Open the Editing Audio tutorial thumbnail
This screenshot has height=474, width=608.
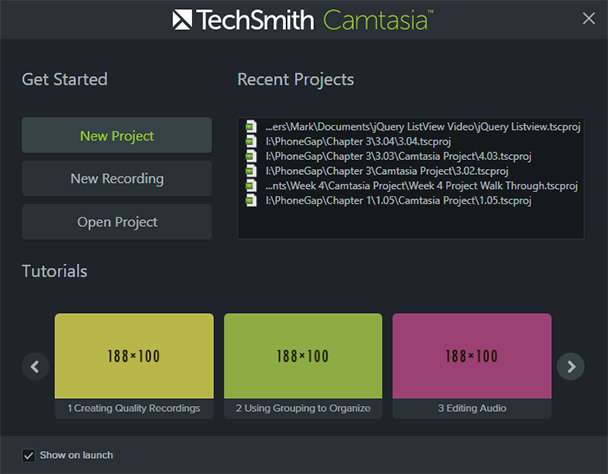(x=471, y=356)
